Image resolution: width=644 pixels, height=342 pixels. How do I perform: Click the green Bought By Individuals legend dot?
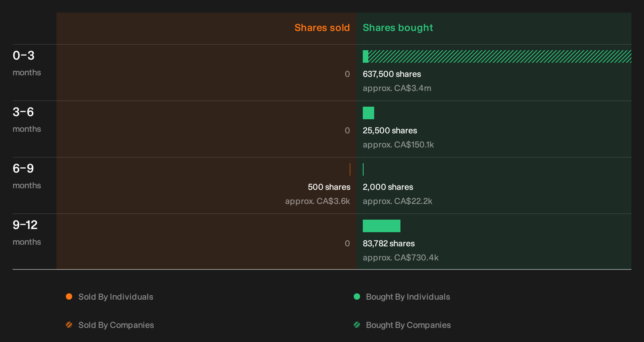tap(357, 297)
